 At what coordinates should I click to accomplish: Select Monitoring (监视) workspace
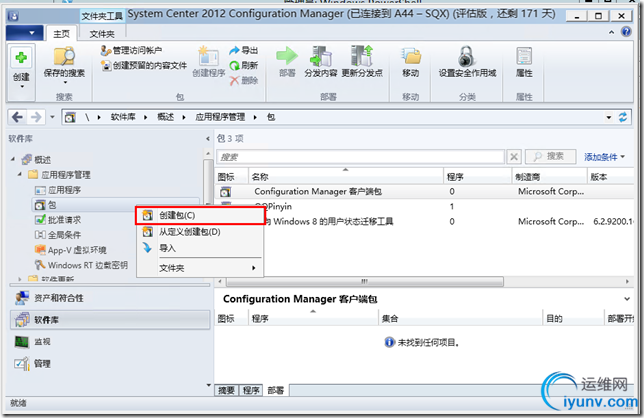coord(110,342)
